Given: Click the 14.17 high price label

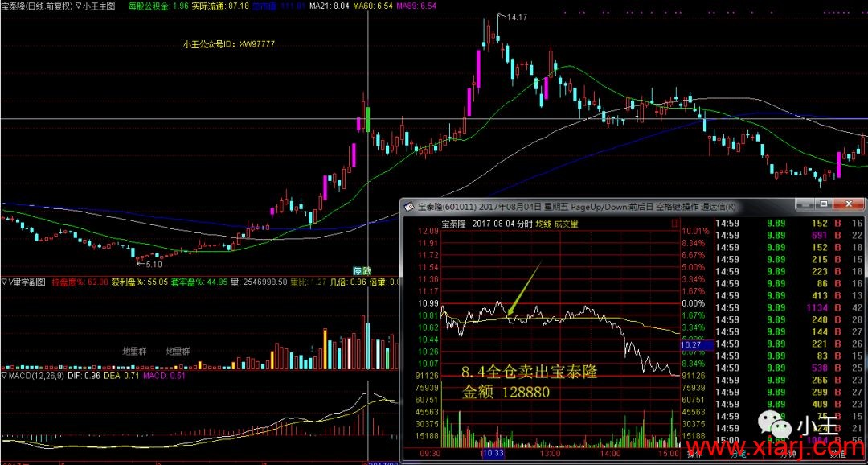Looking at the screenshot, I should click(x=517, y=18).
